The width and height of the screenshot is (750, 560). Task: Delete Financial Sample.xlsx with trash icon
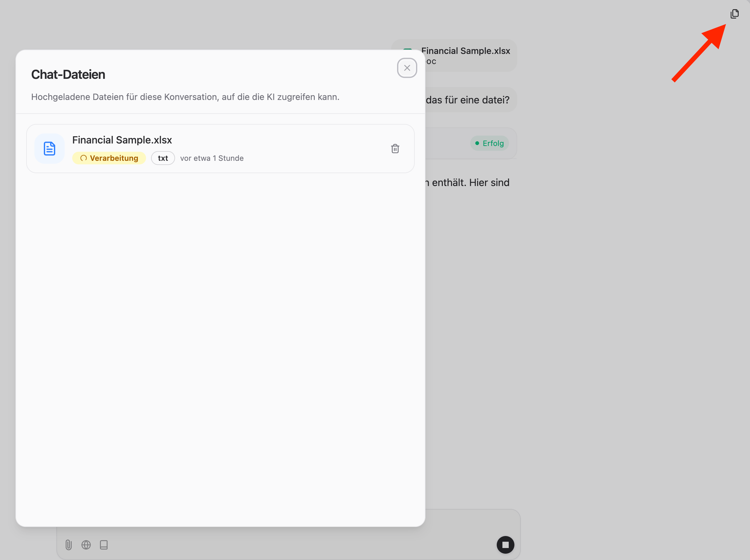click(x=395, y=149)
